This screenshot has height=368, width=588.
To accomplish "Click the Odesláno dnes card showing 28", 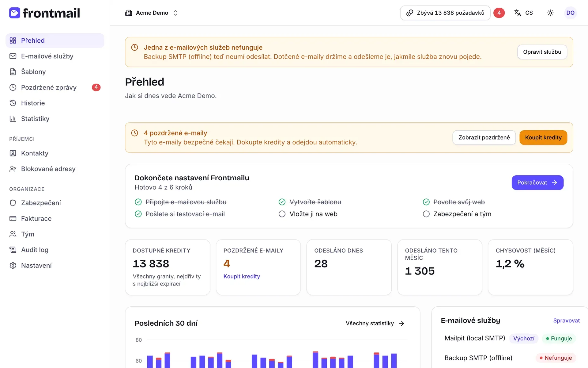I will pyautogui.click(x=349, y=267).
